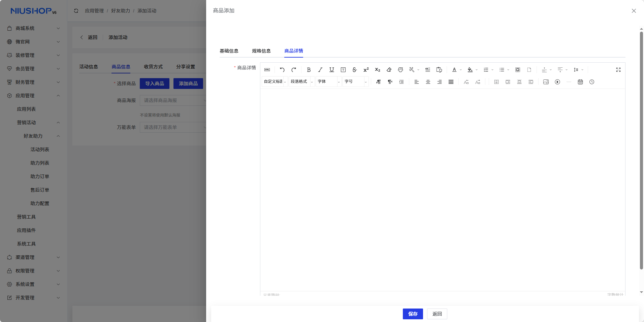Click the eraser clear-format icon
Viewport: 644px width, 322px height.
click(389, 70)
